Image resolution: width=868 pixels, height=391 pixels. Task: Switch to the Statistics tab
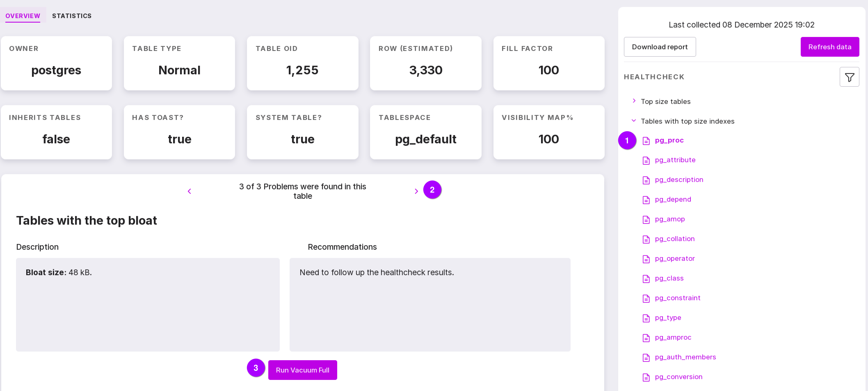pos(72,16)
